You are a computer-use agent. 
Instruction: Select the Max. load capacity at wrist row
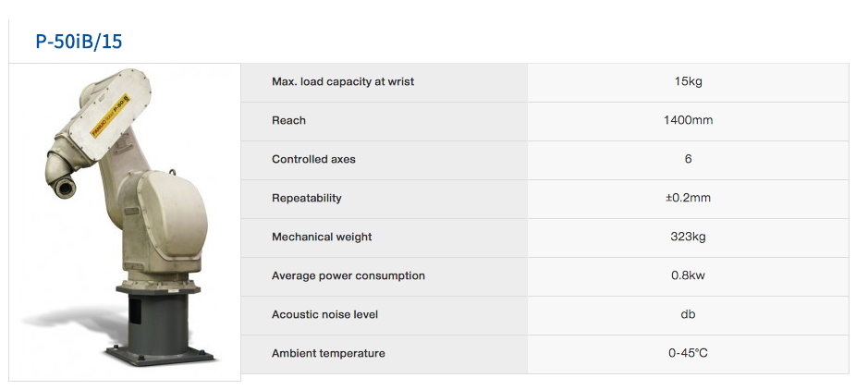pos(544,82)
